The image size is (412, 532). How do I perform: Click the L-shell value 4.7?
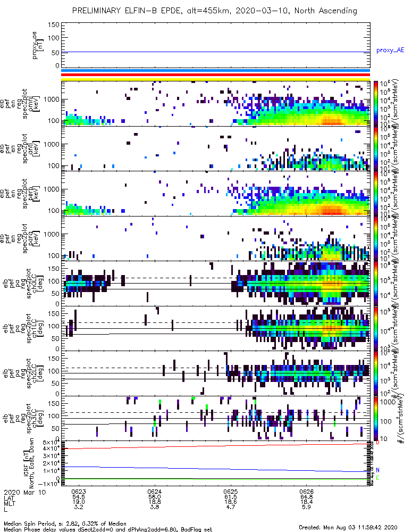231,507
